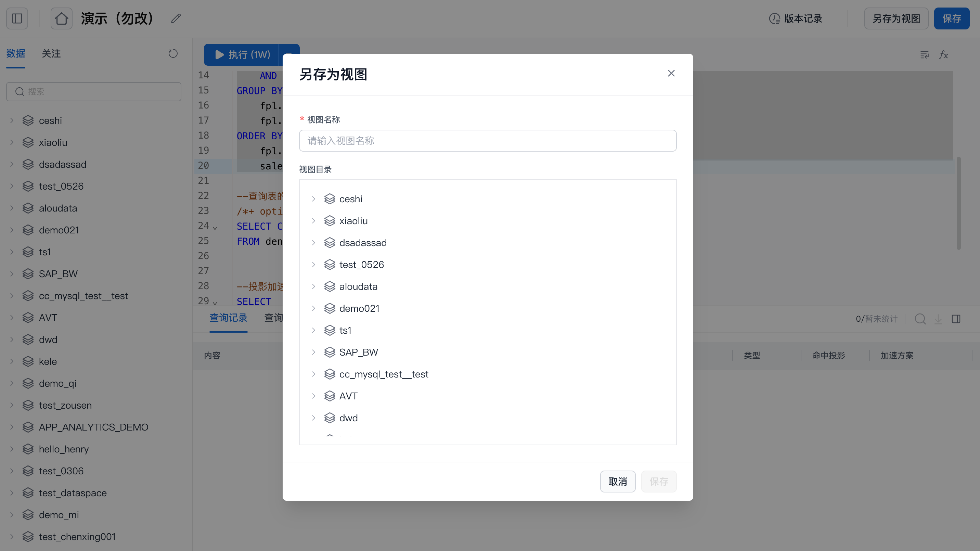Click the 取消 button
The image size is (980, 551).
617,482
